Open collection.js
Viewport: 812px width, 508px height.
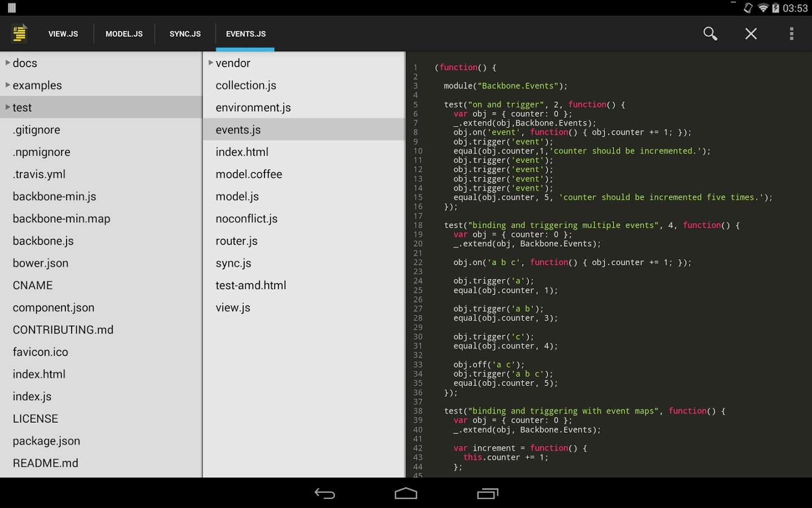pyautogui.click(x=246, y=85)
